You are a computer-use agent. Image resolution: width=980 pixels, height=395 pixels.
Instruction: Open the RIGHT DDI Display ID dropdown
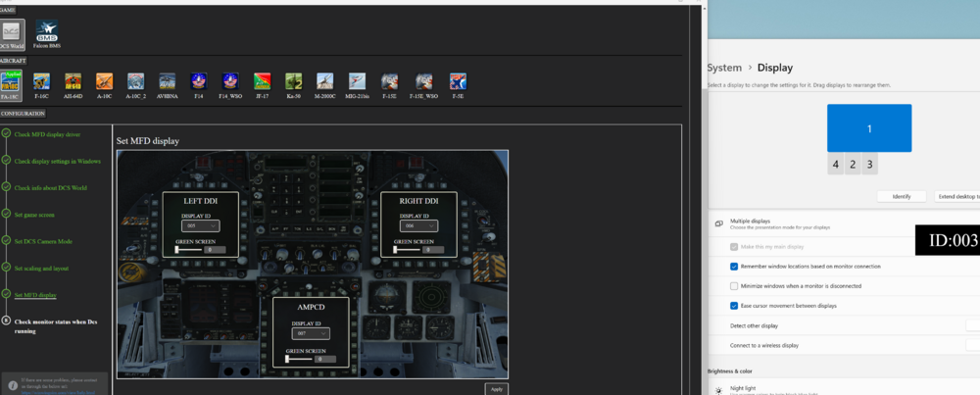click(418, 225)
